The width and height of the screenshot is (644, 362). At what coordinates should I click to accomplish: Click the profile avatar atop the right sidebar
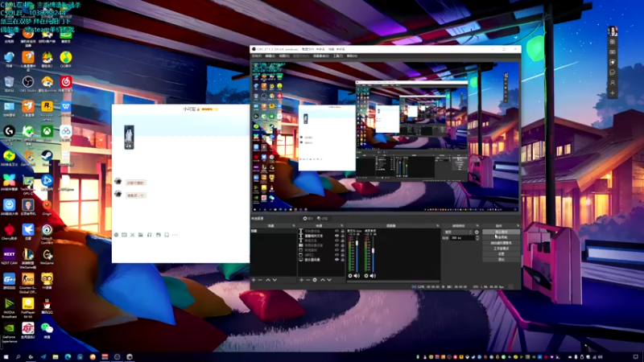click(x=613, y=31)
